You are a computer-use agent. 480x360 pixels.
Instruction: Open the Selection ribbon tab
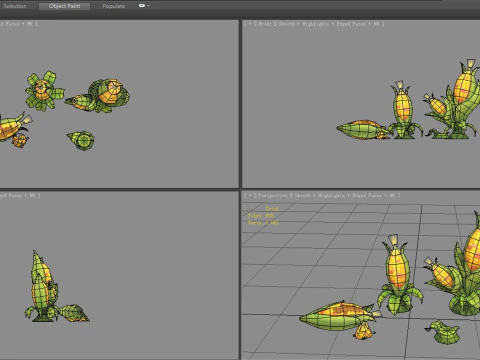15,6
